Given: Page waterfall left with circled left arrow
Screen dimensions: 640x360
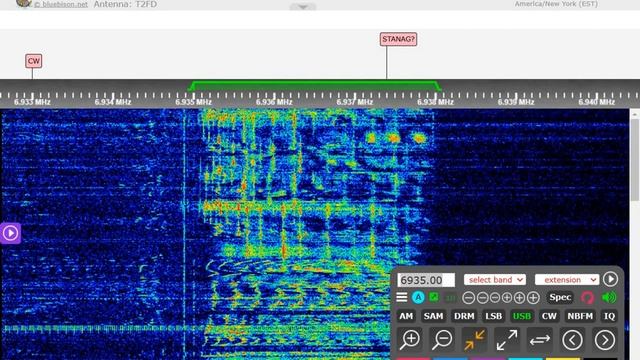Looking at the screenshot, I should point(572,340).
